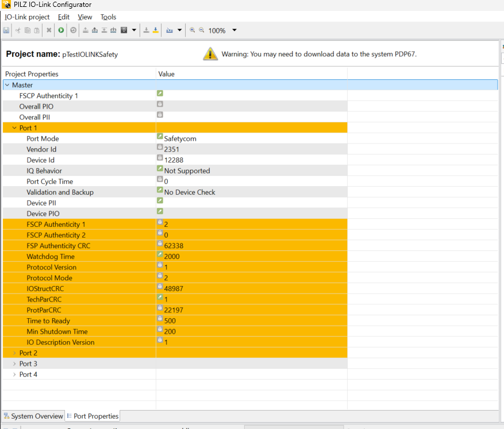Open the IO-Link project menu
504x429 pixels.
tap(27, 17)
